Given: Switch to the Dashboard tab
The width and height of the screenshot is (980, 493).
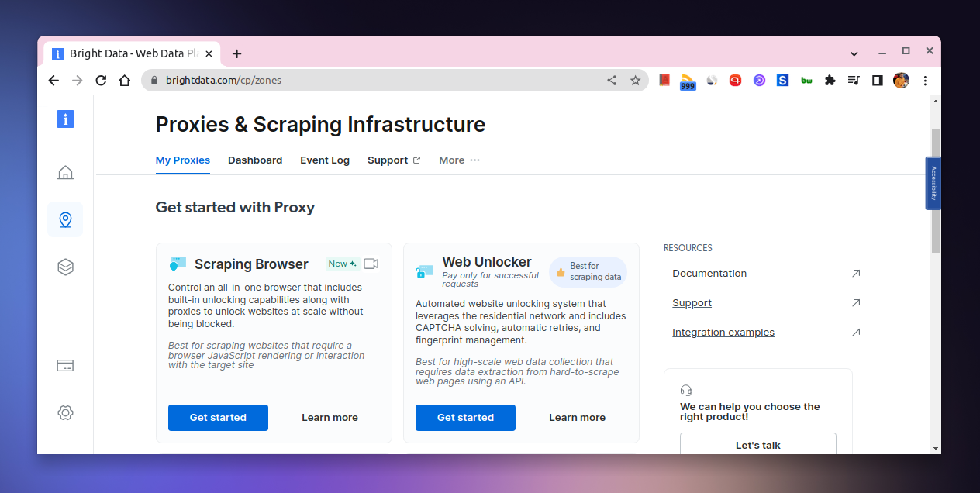Looking at the screenshot, I should (255, 160).
